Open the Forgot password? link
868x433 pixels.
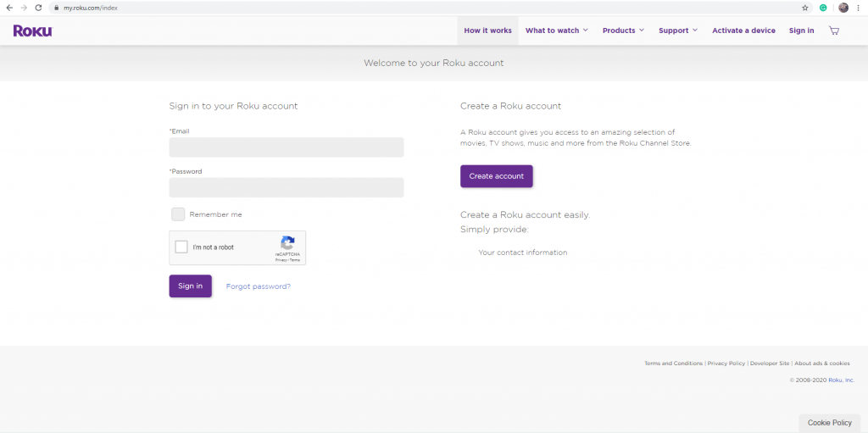[x=258, y=286]
